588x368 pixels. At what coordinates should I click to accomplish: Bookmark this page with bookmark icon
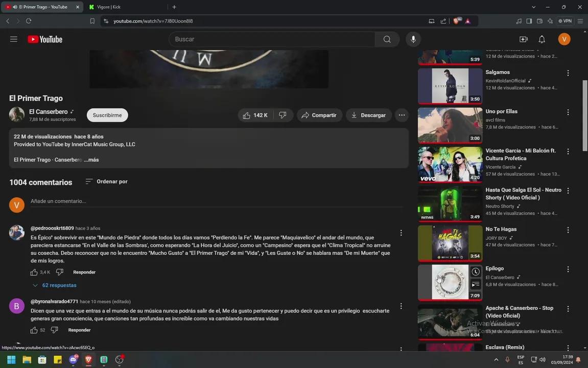pos(92,21)
